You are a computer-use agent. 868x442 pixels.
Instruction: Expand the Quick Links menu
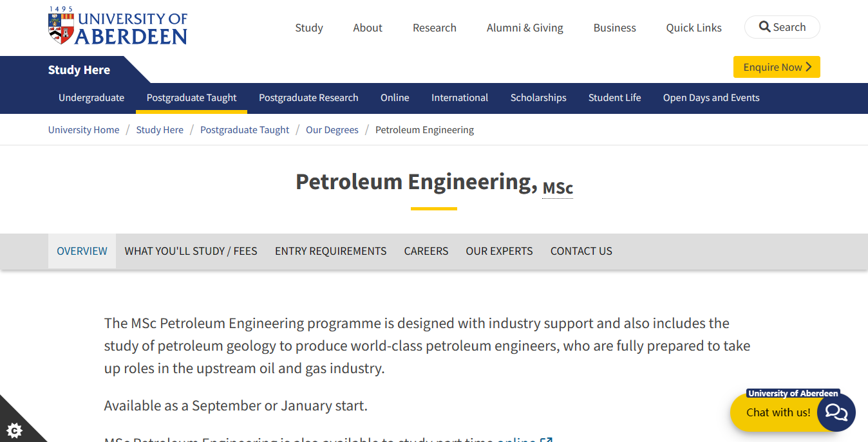693,28
